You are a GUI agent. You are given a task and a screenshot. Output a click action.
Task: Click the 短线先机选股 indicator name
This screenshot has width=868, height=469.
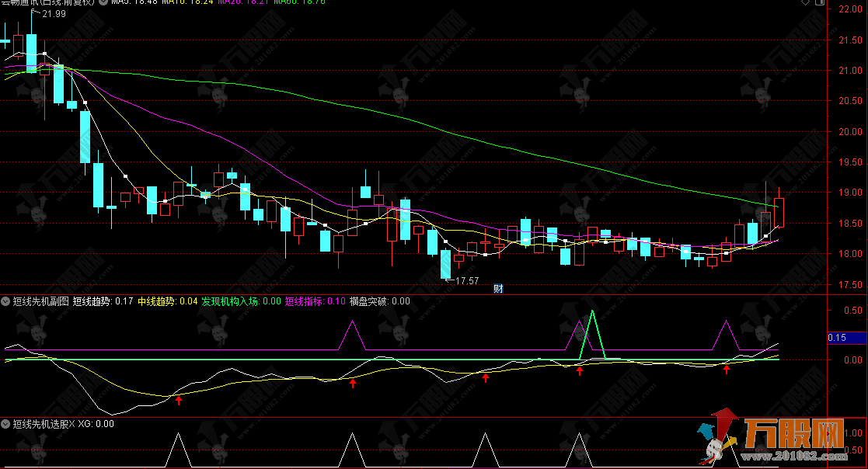(x=40, y=424)
